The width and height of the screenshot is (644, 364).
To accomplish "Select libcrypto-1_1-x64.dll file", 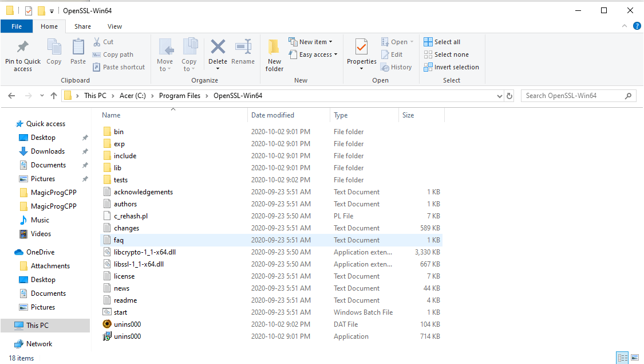I will click(x=145, y=252).
